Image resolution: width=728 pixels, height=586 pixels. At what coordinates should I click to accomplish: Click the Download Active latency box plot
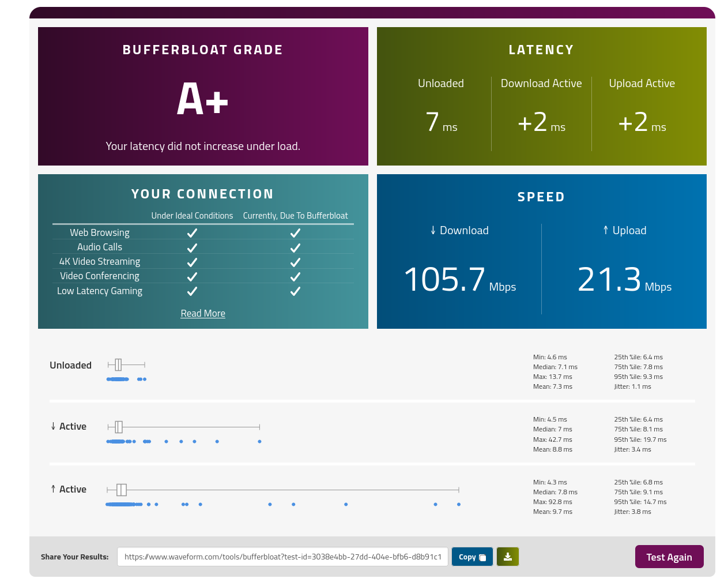tap(184, 427)
